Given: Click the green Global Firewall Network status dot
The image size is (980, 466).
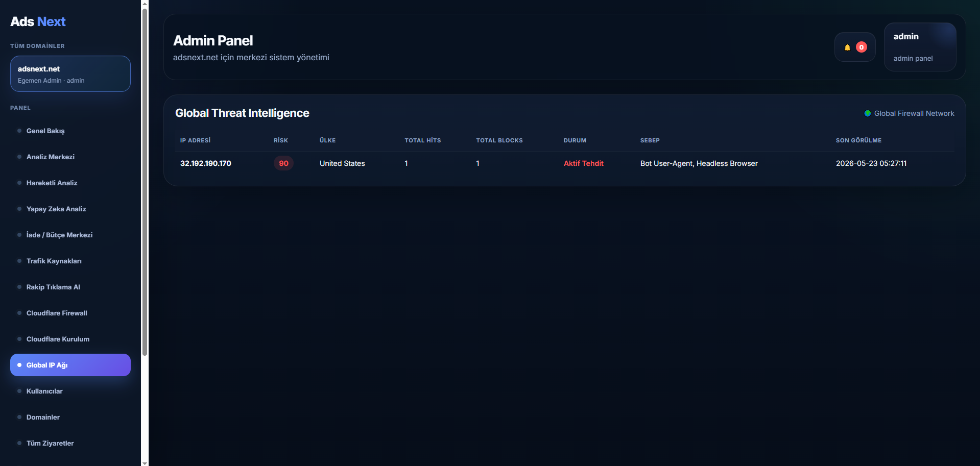Looking at the screenshot, I should pyautogui.click(x=867, y=113).
